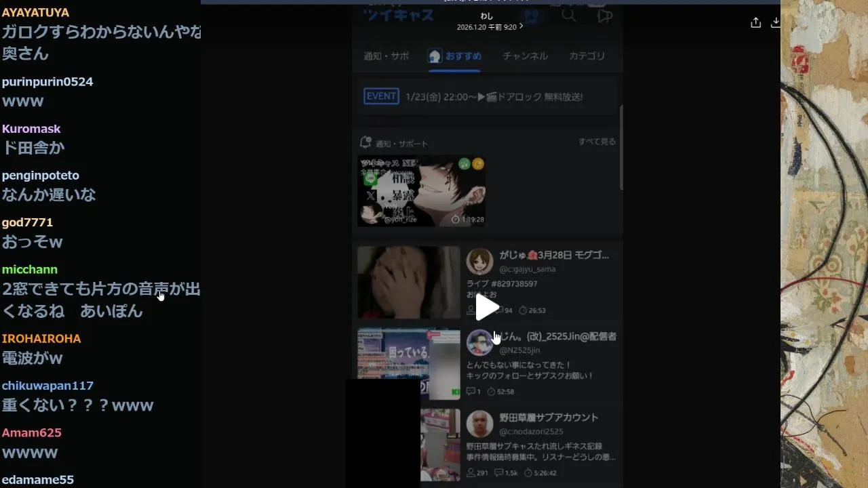
Task: Click chat username penginpoteto
Action: [x=41, y=176]
